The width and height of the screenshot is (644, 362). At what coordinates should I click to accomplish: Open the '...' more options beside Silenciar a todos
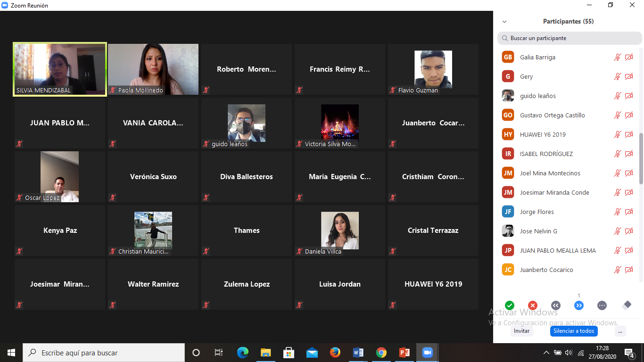pyautogui.click(x=620, y=331)
